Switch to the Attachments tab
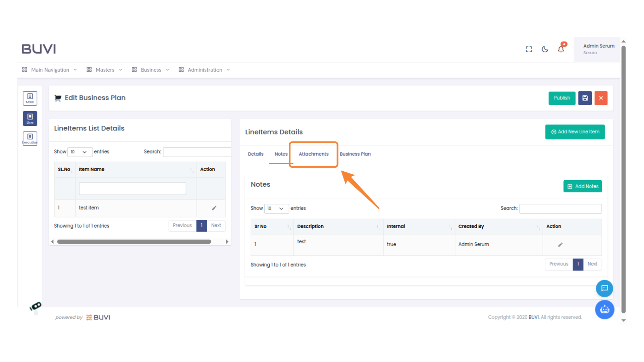Screen dimensions: 644x362 click(x=314, y=154)
